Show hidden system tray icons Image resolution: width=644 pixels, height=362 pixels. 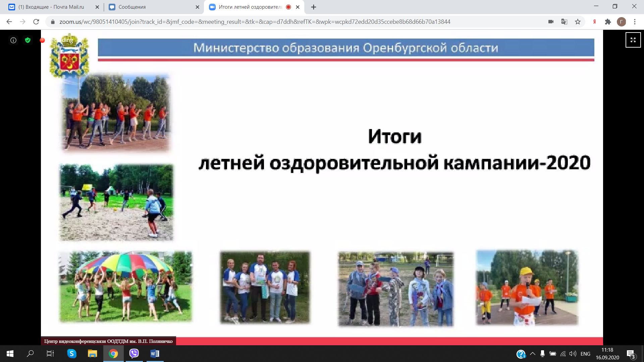point(533,354)
